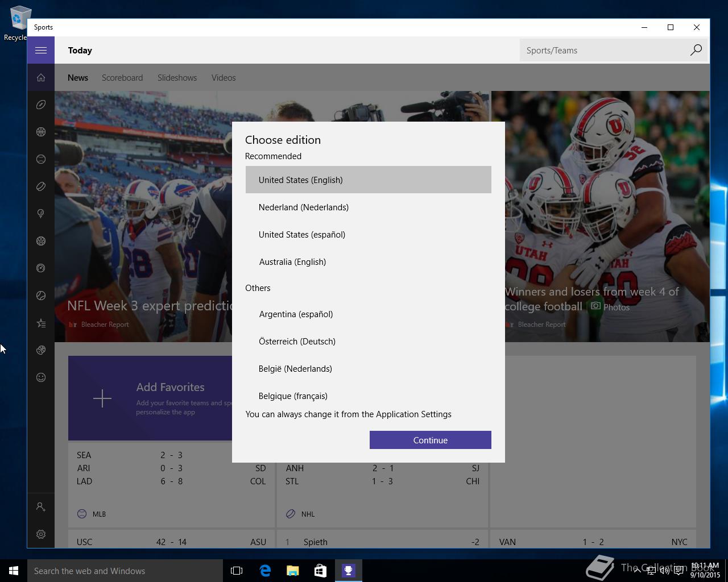
Task: Select United States (español) edition
Action: pyautogui.click(x=369, y=234)
